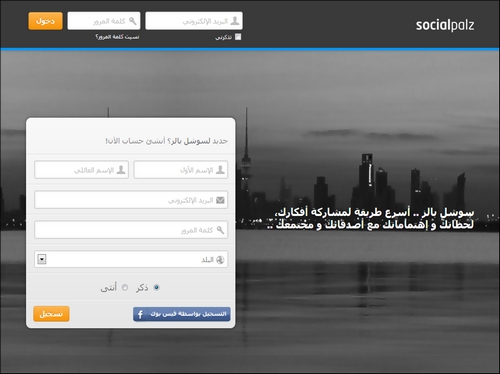
Task: Open the forgot password link نسيت كلمة المرور؟
Action: pos(117,37)
